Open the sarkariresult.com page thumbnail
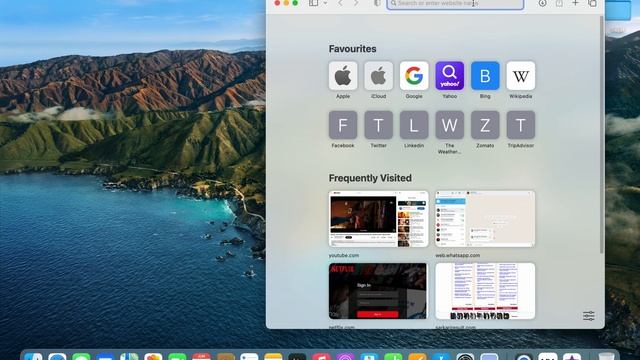640x360 pixels. pos(485,291)
